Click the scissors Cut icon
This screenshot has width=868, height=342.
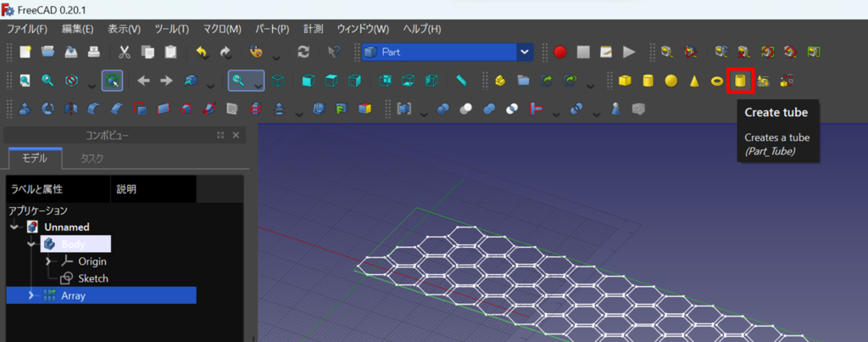point(125,52)
